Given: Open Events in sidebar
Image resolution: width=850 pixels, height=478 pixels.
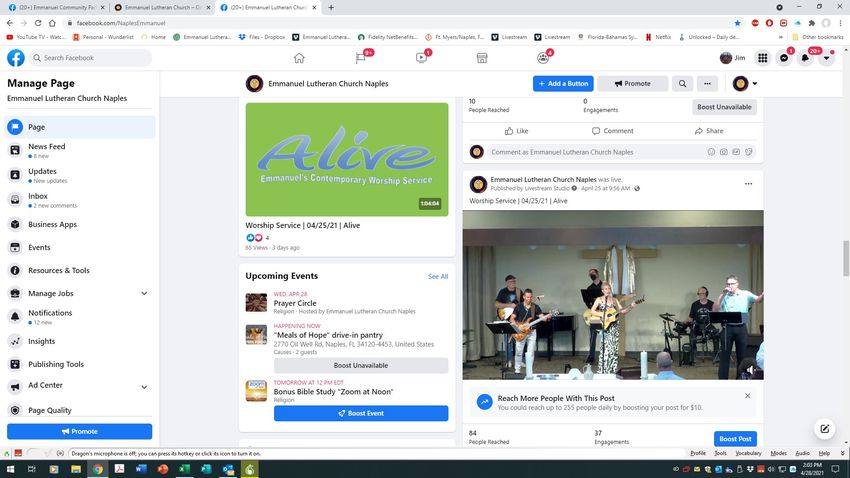Looking at the screenshot, I should tap(80, 247).
